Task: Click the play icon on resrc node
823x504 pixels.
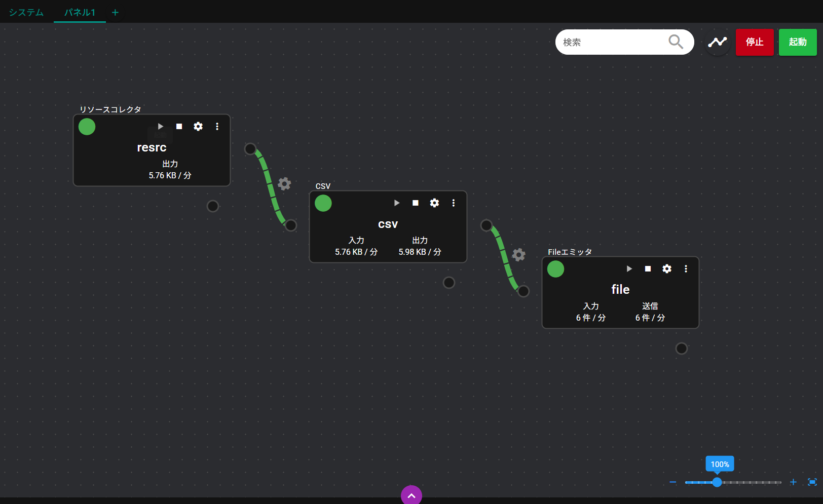Action: pyautogui.click(x=160, y=127)
